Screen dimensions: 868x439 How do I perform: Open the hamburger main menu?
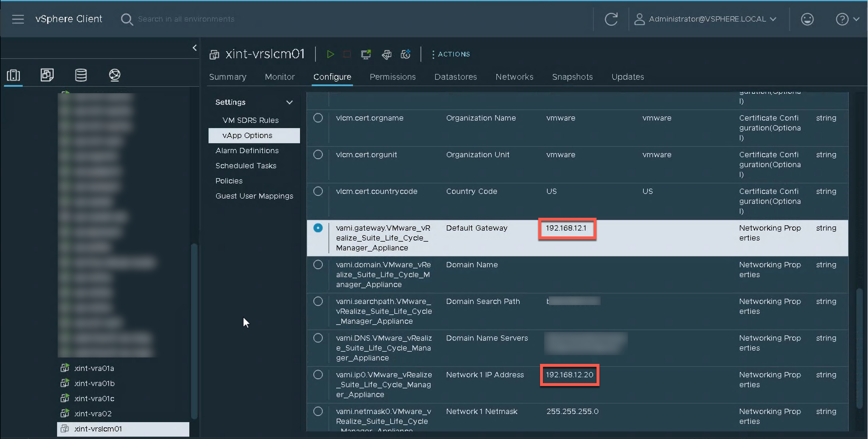click(x=18, y=19)
